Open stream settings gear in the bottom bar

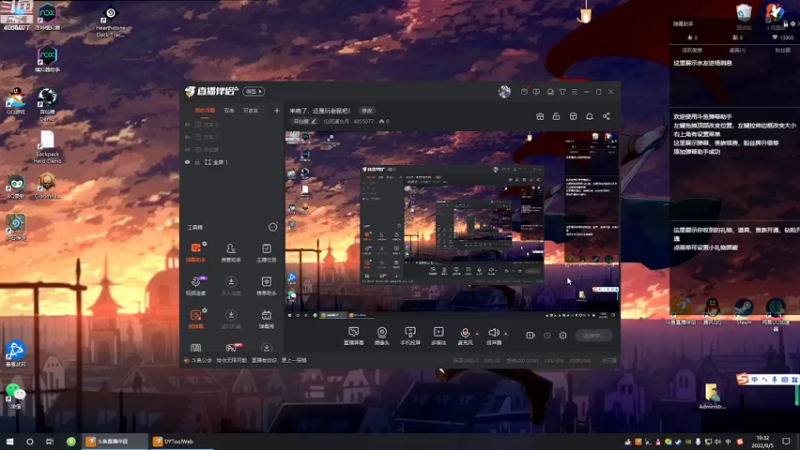[563, 335]
